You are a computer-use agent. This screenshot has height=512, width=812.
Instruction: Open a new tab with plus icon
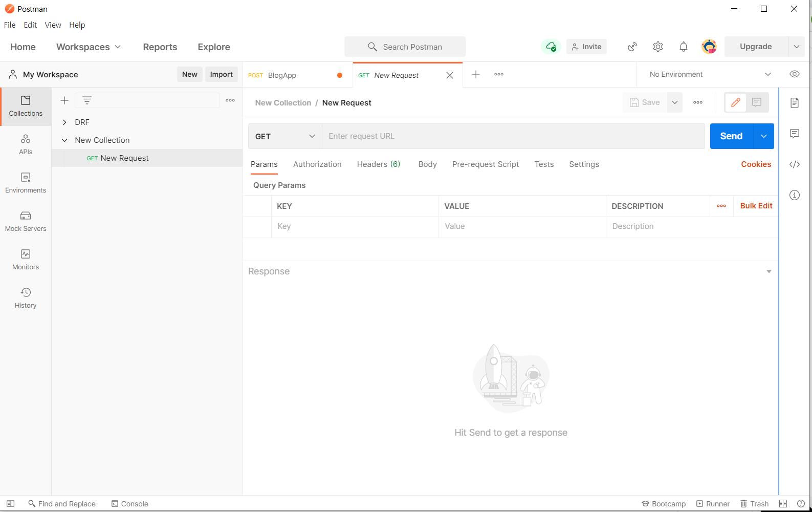(x=476, y=74)
